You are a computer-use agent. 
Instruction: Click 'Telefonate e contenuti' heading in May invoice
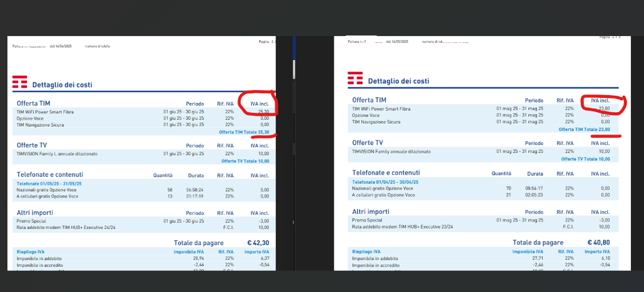[x=386, y=172]
